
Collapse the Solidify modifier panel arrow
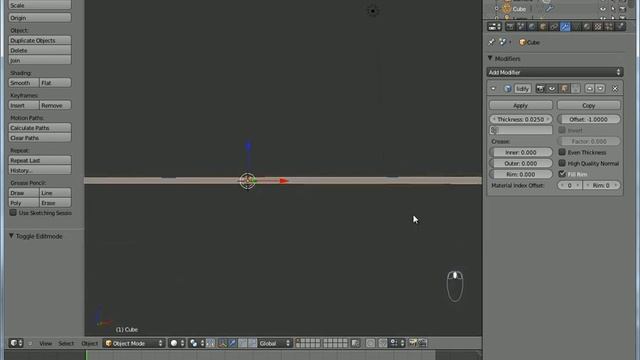[493, 89]
